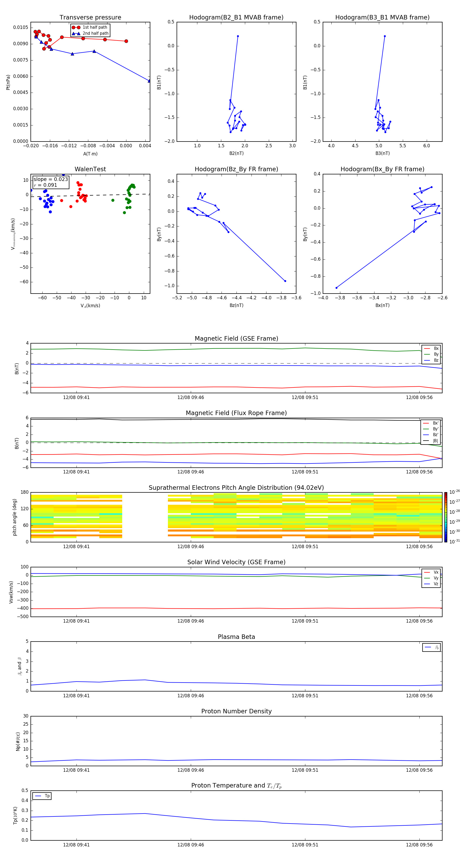
Task: Select the βp legend entry in Plasma Beta plot
Action: pos(431,647)
